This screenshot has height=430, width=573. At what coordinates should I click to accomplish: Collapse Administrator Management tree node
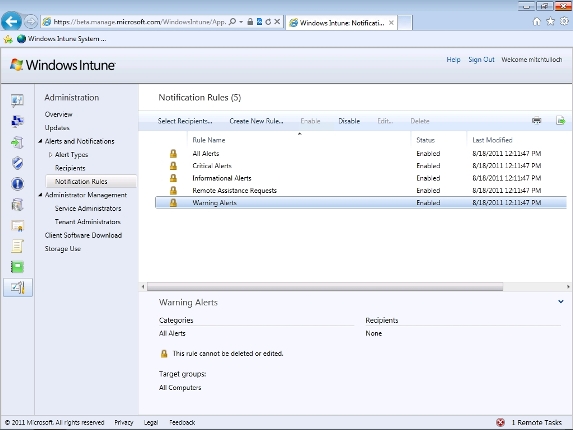pyautogui.click(x=40, y=195)
